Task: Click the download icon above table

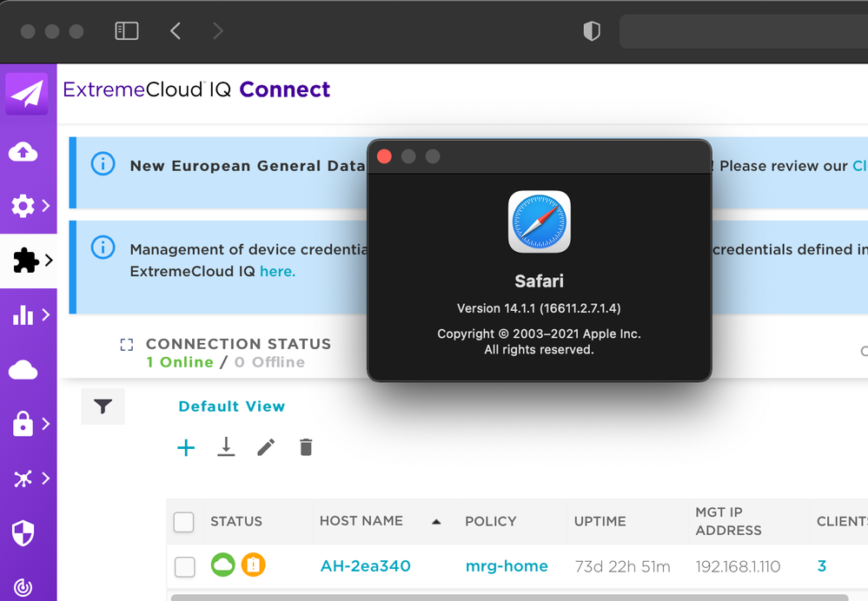Action: point(226,447)
